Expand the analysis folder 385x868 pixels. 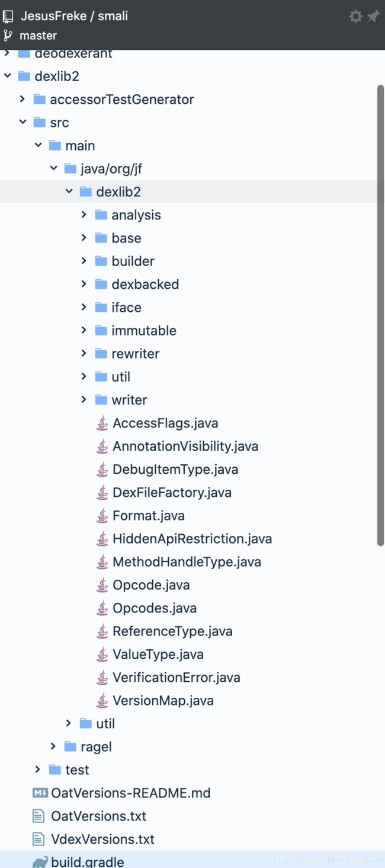(83, 215)
